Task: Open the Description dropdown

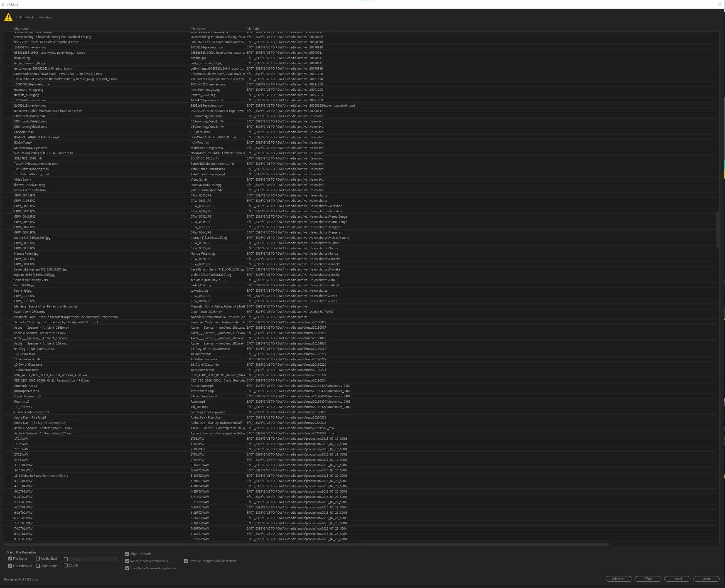Action: pos(94,559)
